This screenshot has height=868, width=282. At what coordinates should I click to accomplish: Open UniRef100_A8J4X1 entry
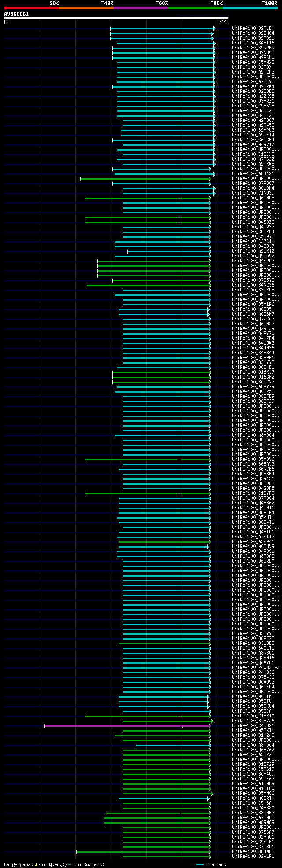(x=253, y=173)
